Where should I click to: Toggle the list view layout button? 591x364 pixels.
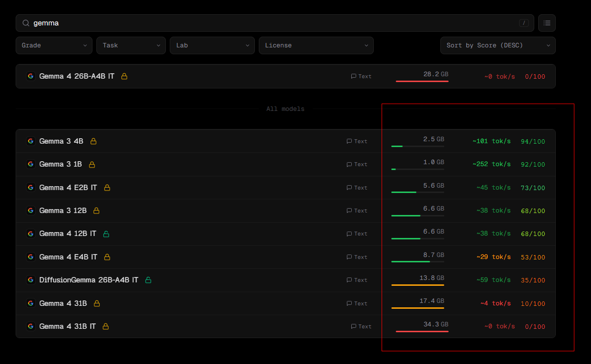pyautogui.click(x=547, y=23)
